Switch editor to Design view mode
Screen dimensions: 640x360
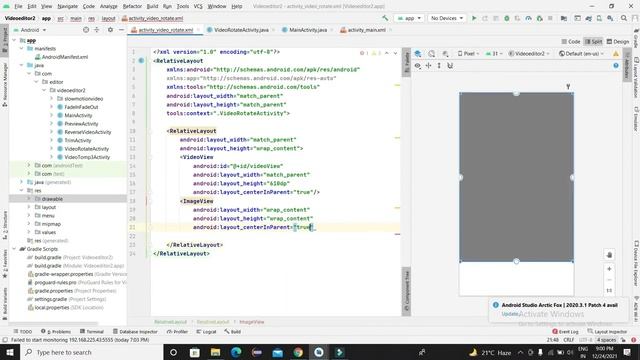pos(618,42)
